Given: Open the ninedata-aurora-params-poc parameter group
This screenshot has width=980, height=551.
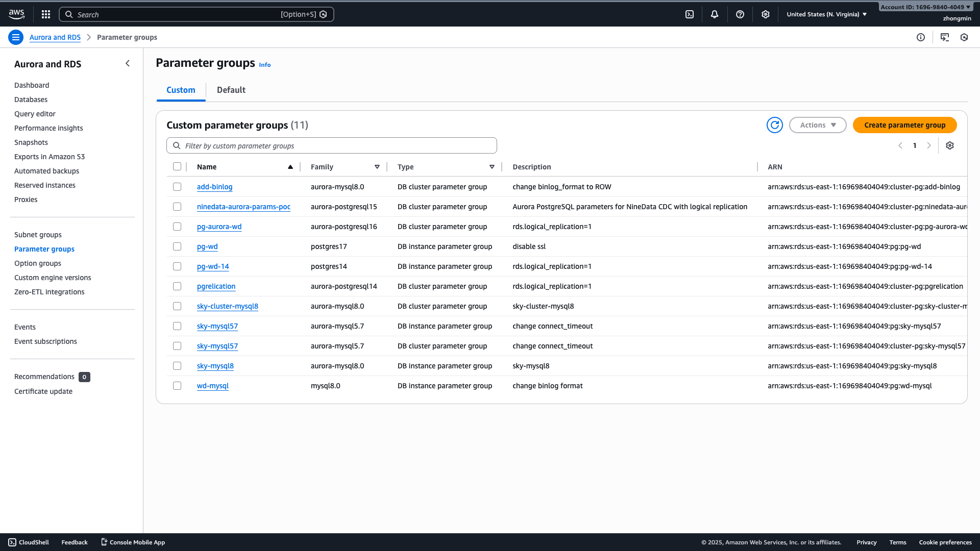Looking at the screenshot, I should [x=243, y=207].
